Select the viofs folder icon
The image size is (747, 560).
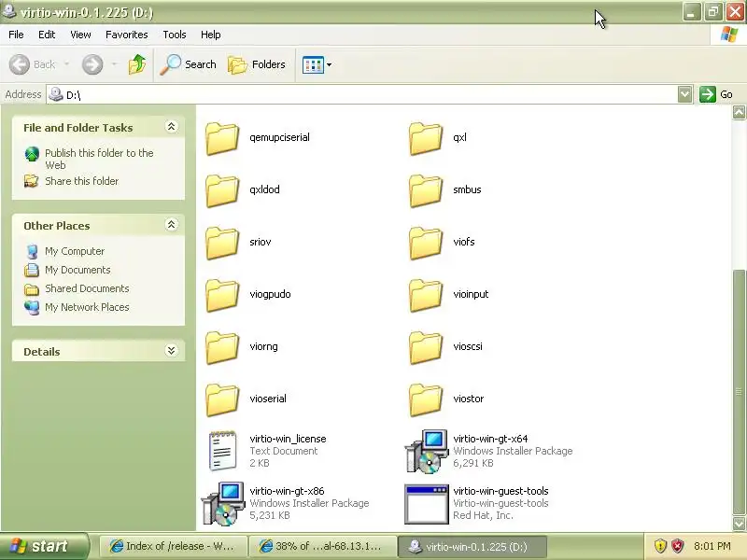point(426,243)
